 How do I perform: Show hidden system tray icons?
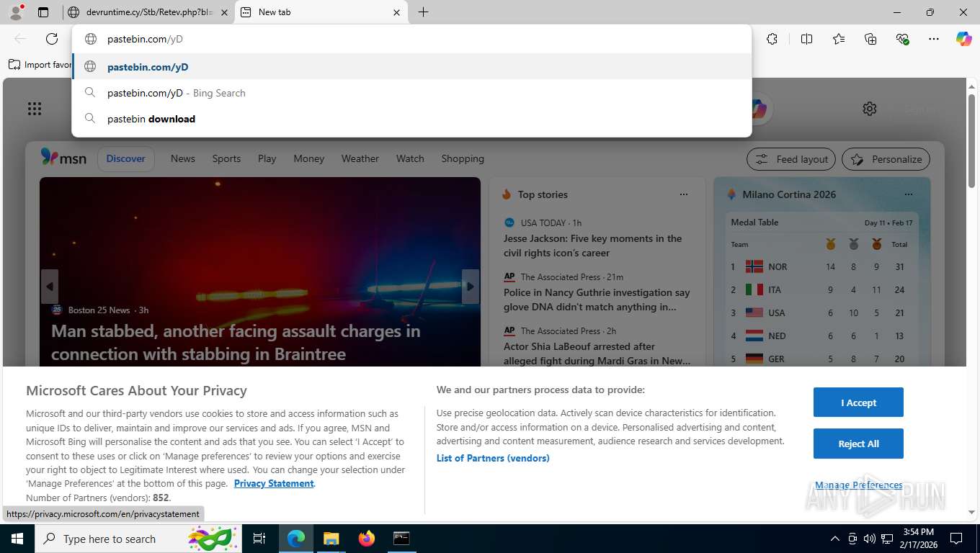tap(835, 539)
